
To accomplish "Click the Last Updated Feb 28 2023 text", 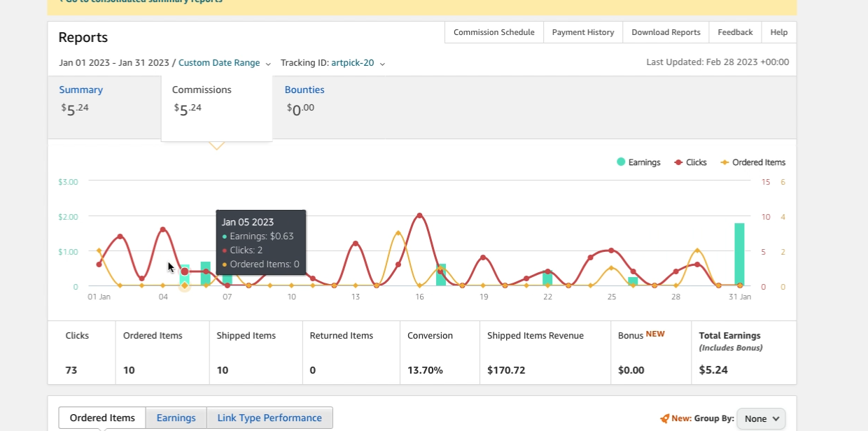I will pyautogui.click(x=717, y=62).
